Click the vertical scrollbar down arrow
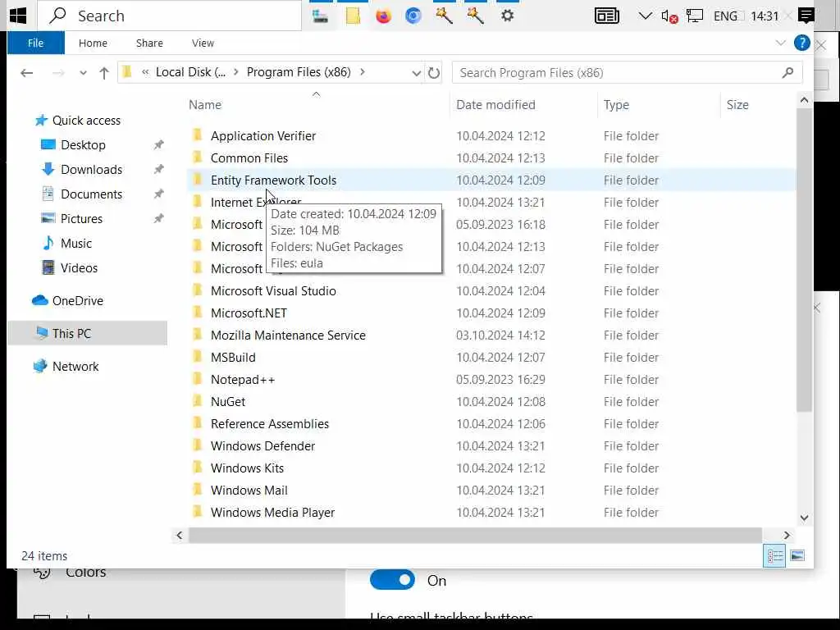 (x=804, y=518)
